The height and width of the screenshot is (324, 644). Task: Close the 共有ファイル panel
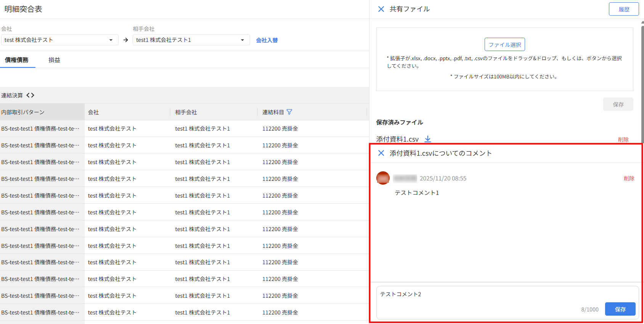pos(381,9)
